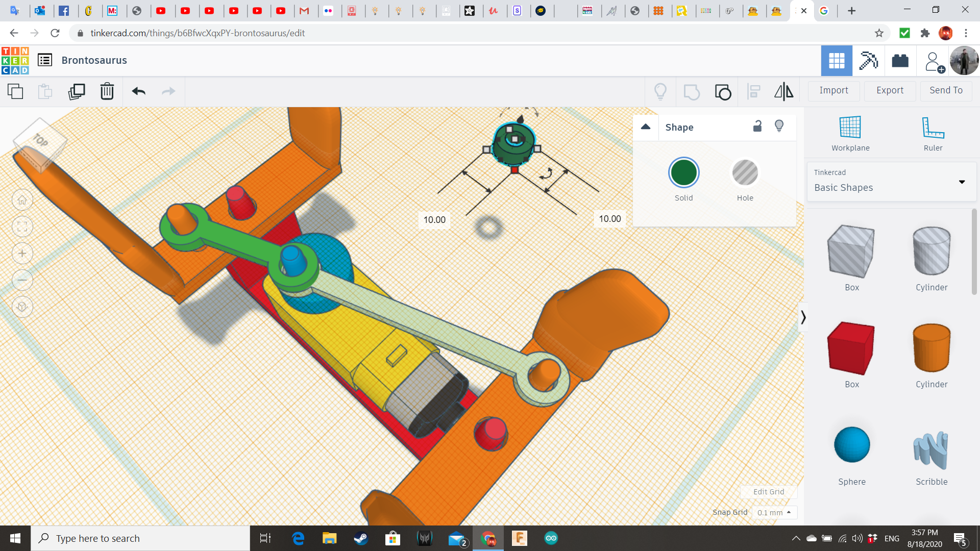Click the Undo arrow
The image size is (980, 551).
[x=138, y=92]
